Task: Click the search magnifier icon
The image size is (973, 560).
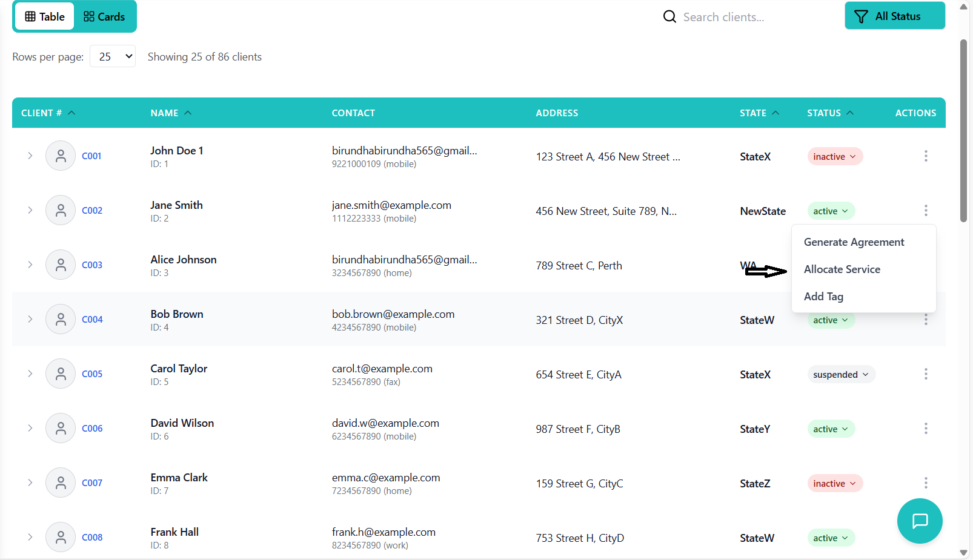Action: point(669,17)
